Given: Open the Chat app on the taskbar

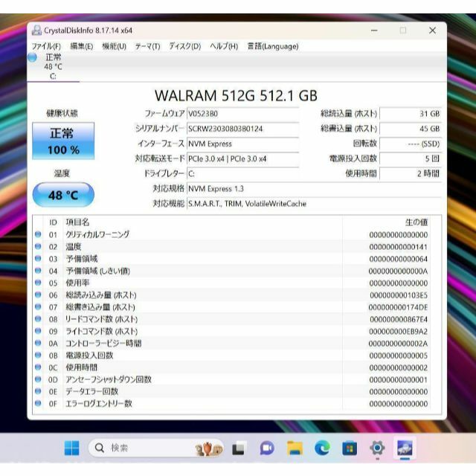Looking at the screenshot, I should click(x=267, y=448).
